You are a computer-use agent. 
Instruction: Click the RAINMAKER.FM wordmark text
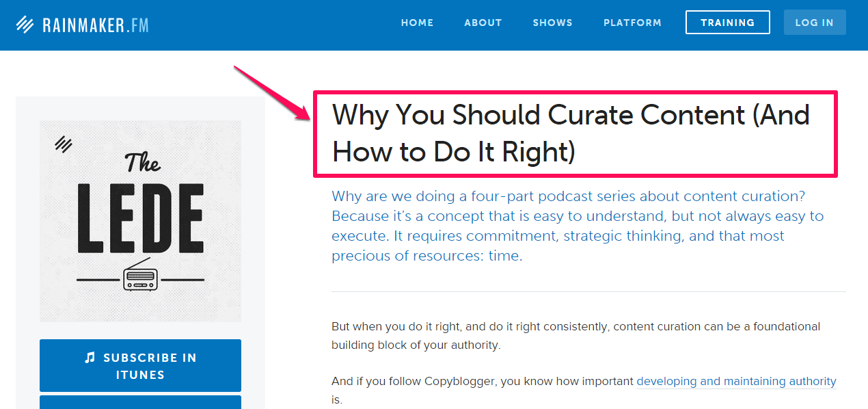pyautogui.click(x=95, y=25)
